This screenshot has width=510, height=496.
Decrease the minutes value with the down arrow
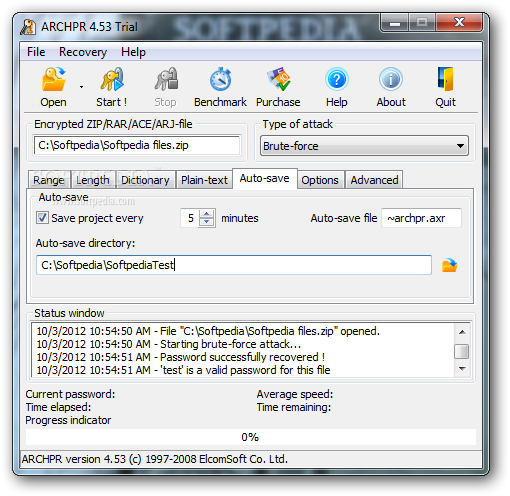pyautogui.click(x=207, y=222)
